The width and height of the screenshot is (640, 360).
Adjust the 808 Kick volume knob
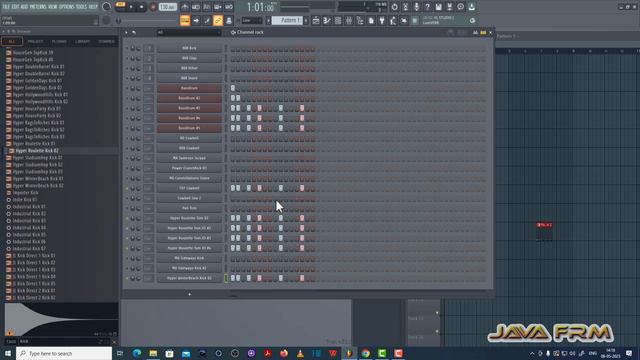coord(138,48)
